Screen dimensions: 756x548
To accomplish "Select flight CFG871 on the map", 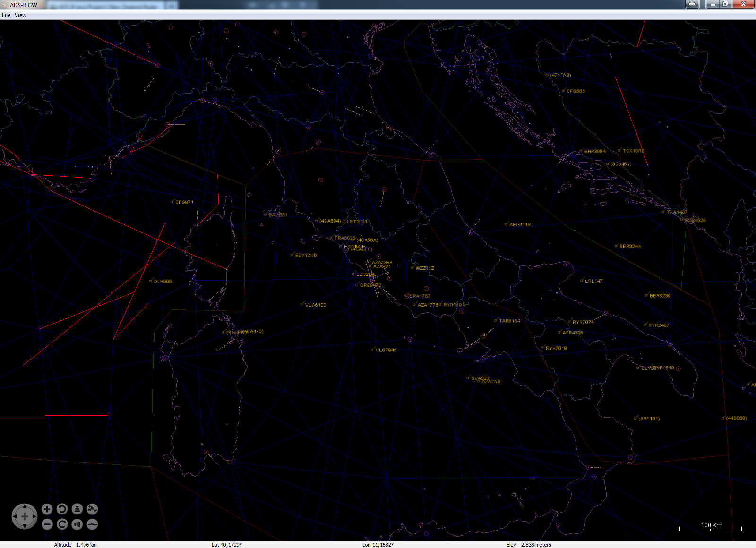I will 183,203.
